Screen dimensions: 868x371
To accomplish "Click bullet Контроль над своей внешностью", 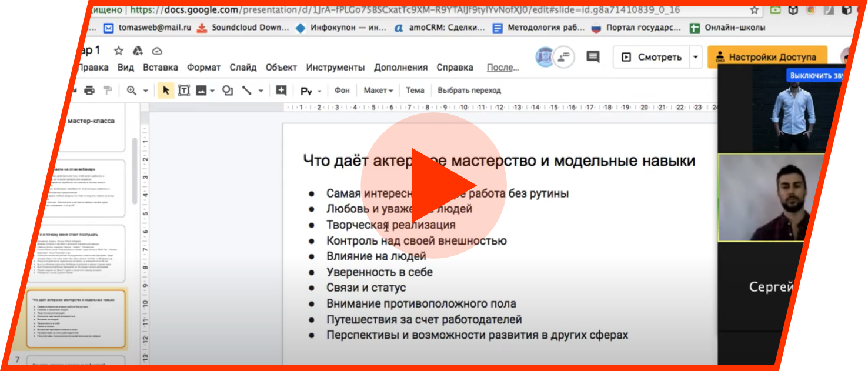I will [416, 240].
